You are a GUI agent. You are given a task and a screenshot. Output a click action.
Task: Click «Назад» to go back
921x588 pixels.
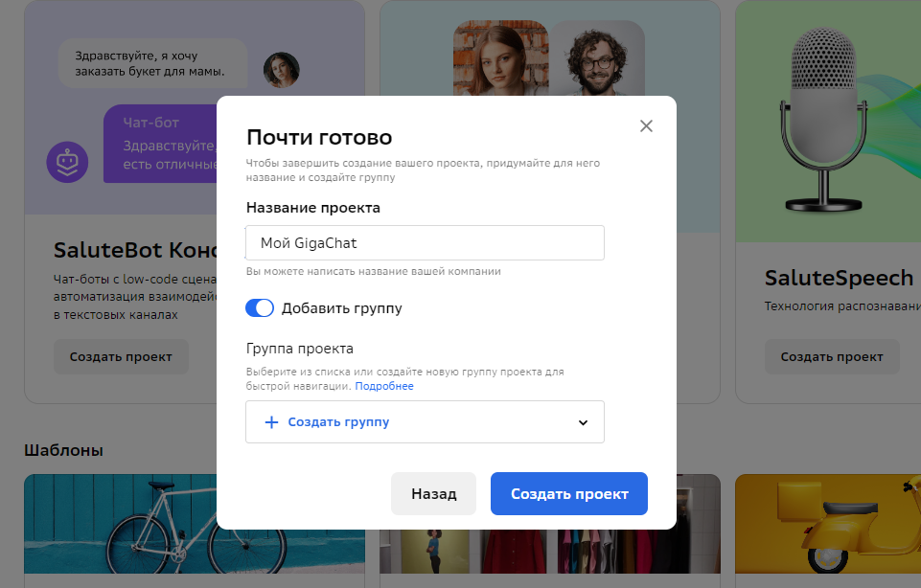coord(433,493)
